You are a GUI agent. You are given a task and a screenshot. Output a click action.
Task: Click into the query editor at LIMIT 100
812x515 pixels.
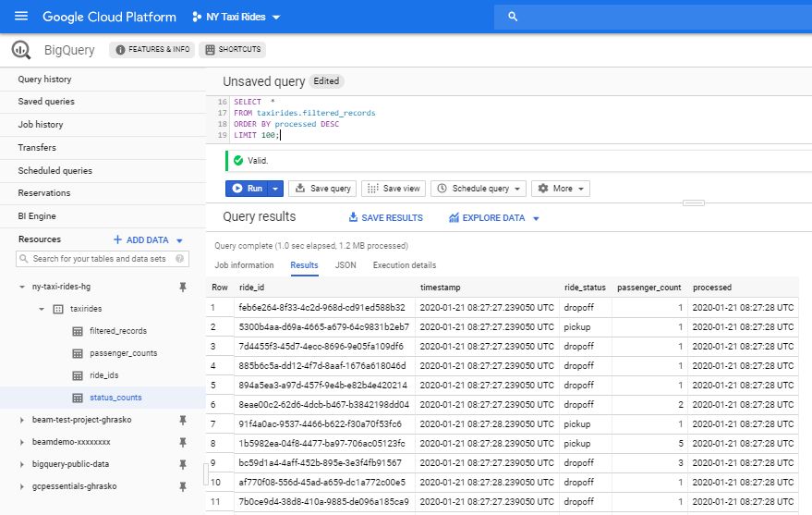click(x=256, y=135)
